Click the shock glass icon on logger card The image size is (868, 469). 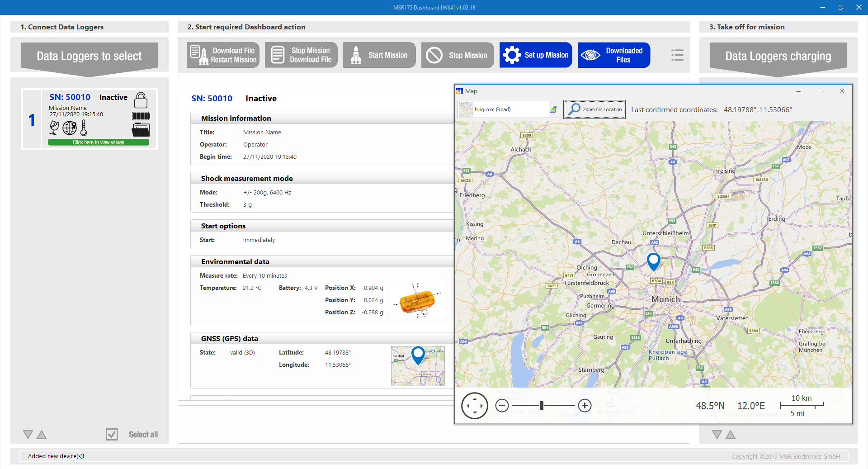54,128
